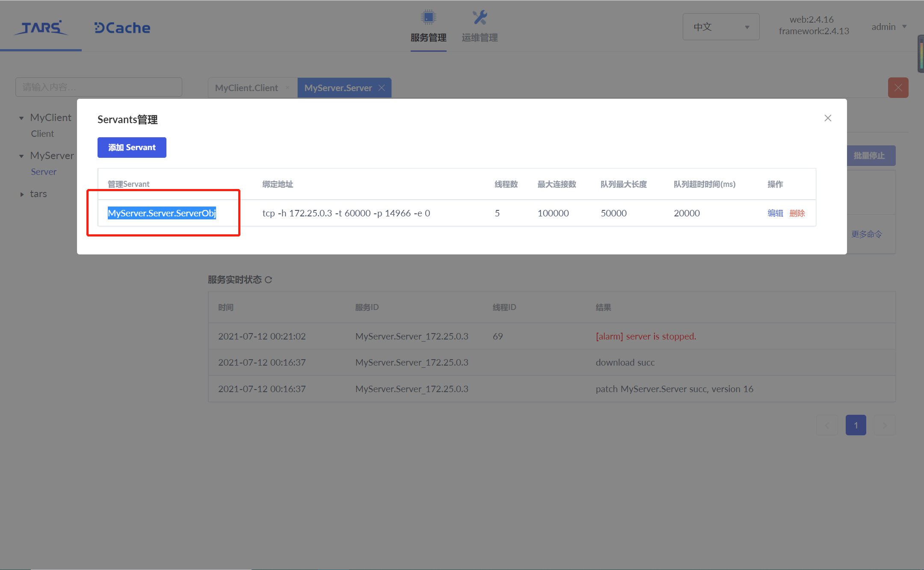Switch to the MyClient.Client tab
The height and width of the screenshot is (570, 924).
coord(246,88)
